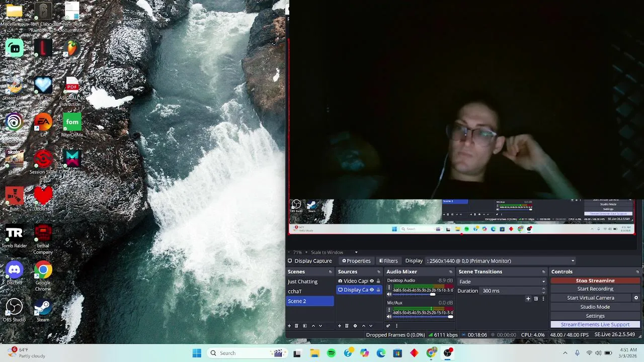Open Scenes dock menu icon
This screenshot has height=362, width=644.
tap(330, 272)
